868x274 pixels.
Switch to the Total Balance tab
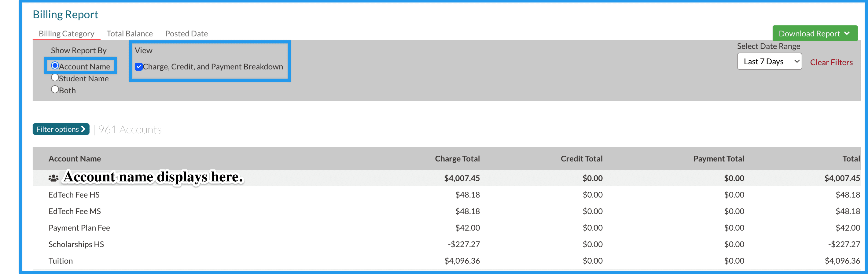pyautogui.click(x=129, y=34)
